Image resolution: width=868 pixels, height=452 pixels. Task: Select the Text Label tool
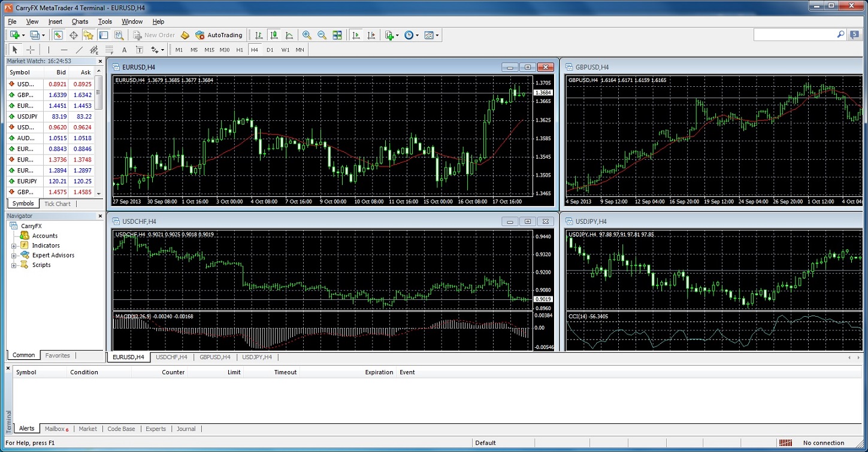click(x=139, y=50)
